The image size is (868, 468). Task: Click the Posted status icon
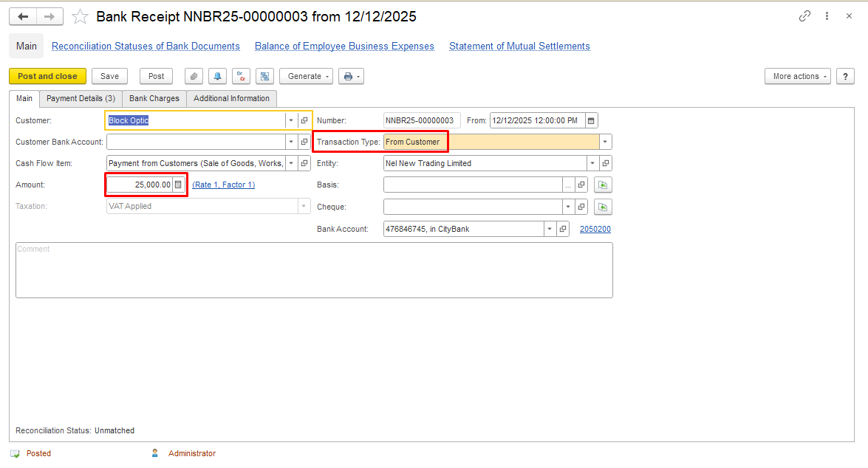click(x=15, y=454)
